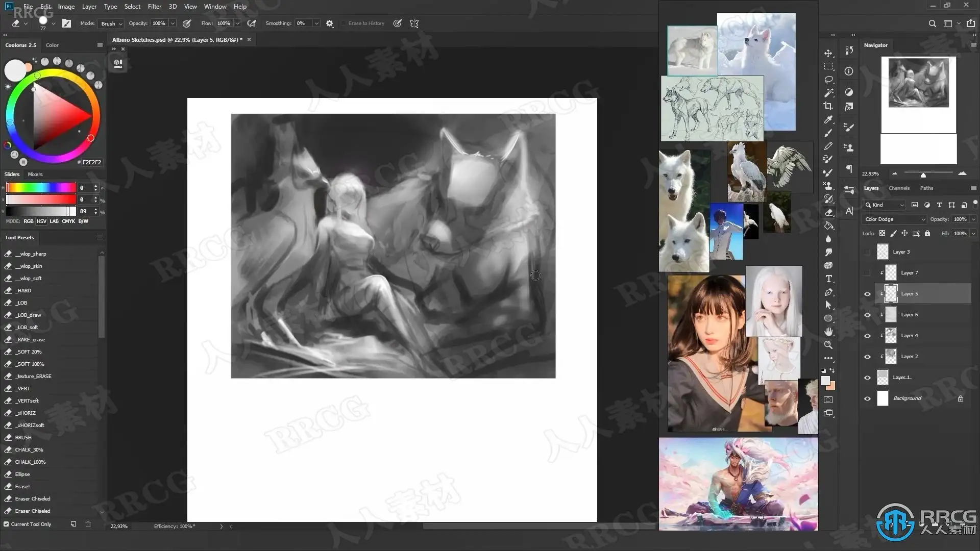The width and height of the screenshot is (980, 551).
Task: Select the Zoom tool in toolbar
Action: coord(828,345)
